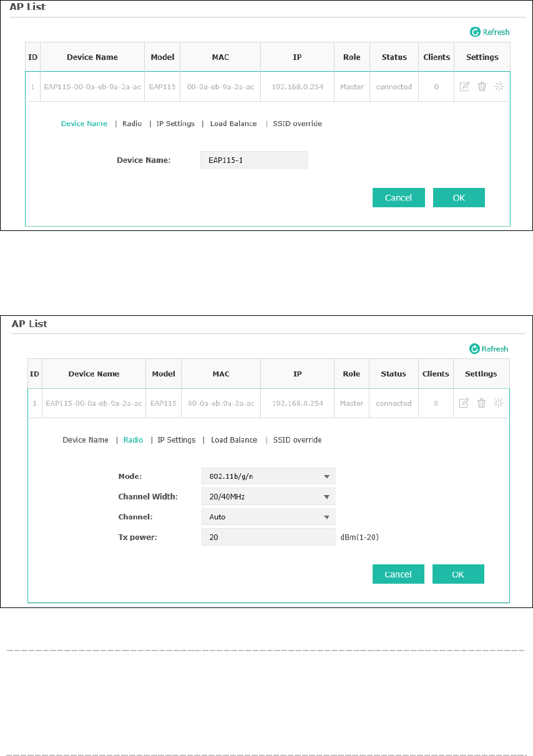Click Master role cell in upper row
Viewport: 533px width, 756px height.
[x=352, y=87]
